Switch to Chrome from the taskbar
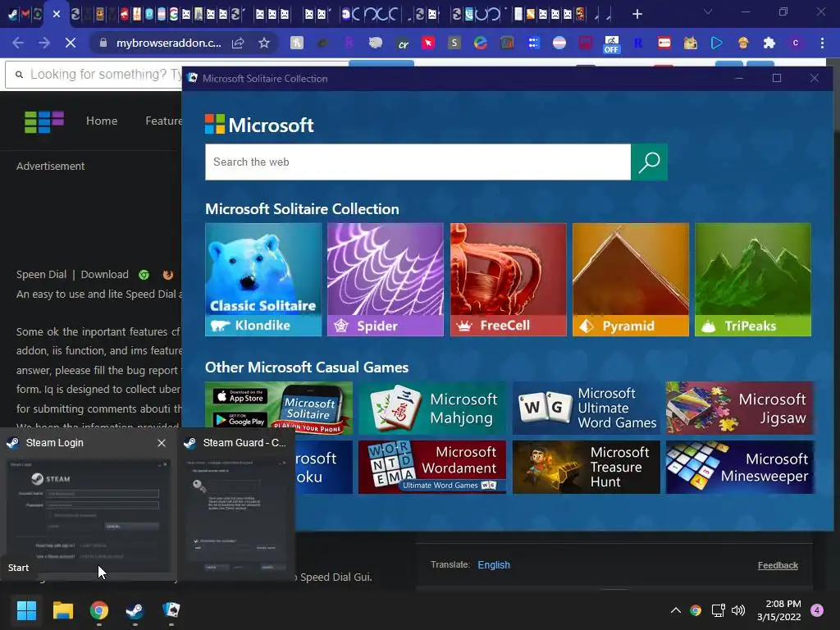 [99, 610]
